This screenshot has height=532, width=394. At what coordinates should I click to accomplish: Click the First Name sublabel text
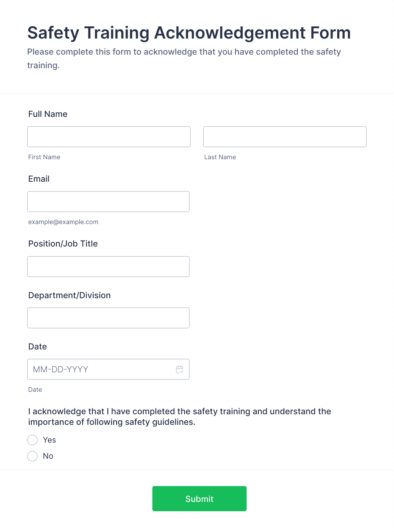(44, 157)
